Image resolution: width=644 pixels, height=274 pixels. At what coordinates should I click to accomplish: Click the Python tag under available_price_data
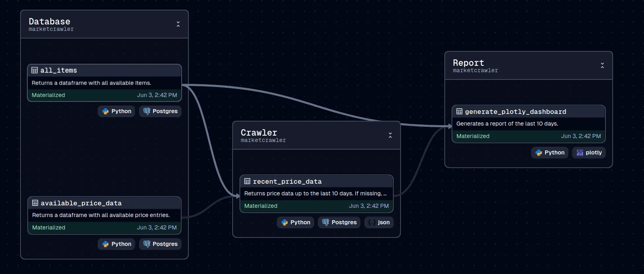(x=117, y=244)
